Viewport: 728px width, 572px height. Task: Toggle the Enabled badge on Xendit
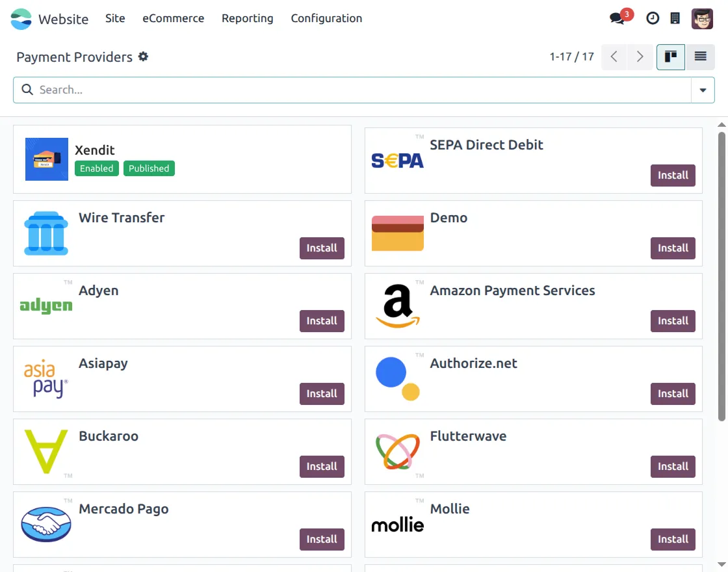(96, 168)
